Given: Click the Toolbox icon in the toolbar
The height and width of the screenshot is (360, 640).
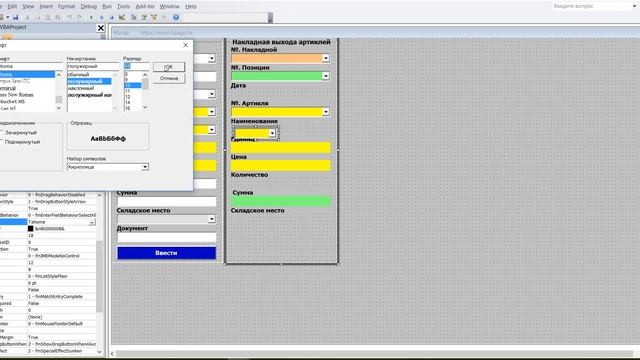Looking at the screenshot, I should click(x=164, y=18).
